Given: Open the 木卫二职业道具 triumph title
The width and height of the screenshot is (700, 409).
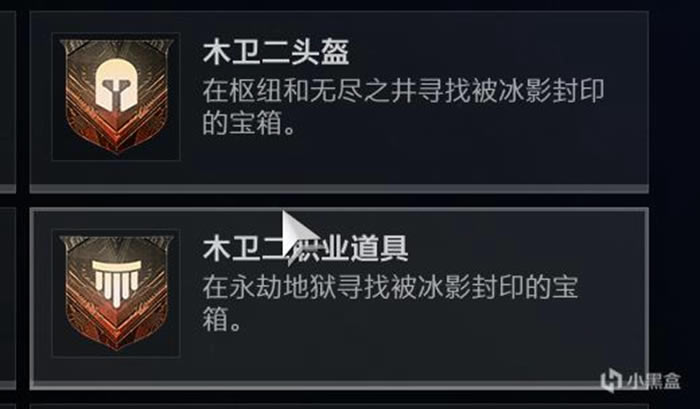Looking at the screenshot, I should click(305, 249).
